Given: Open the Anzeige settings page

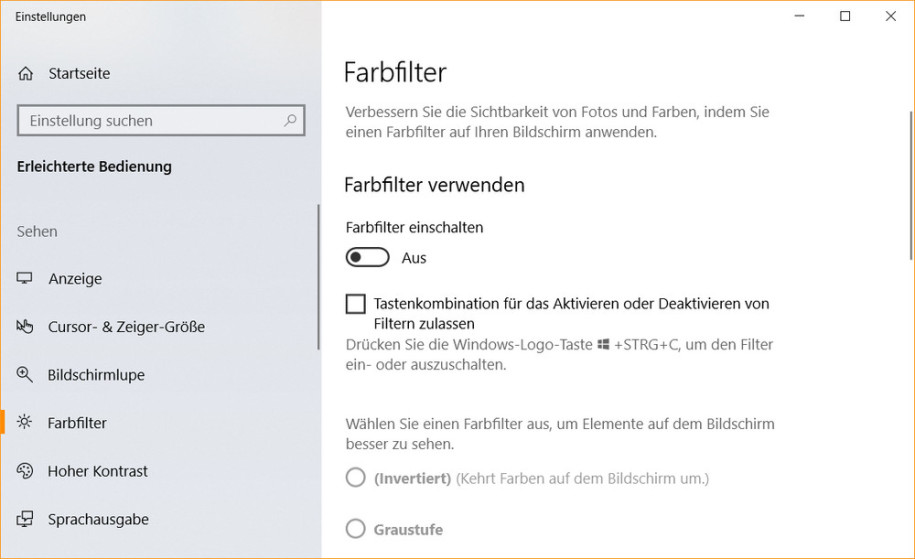Looking at the screenshot, I should (x=75, y=279).
